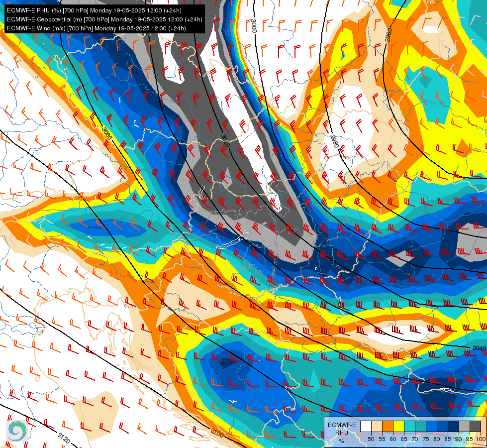This screenshot has width=487, height=448.
Task: Pick the navy 85-90 legend swatch
Action: pos(454,426)
